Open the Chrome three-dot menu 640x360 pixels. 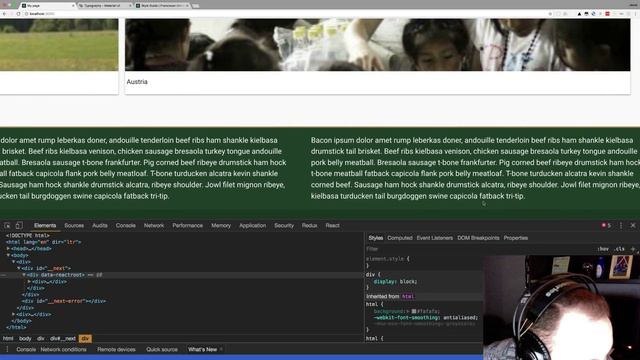click(x=636, y=14)
